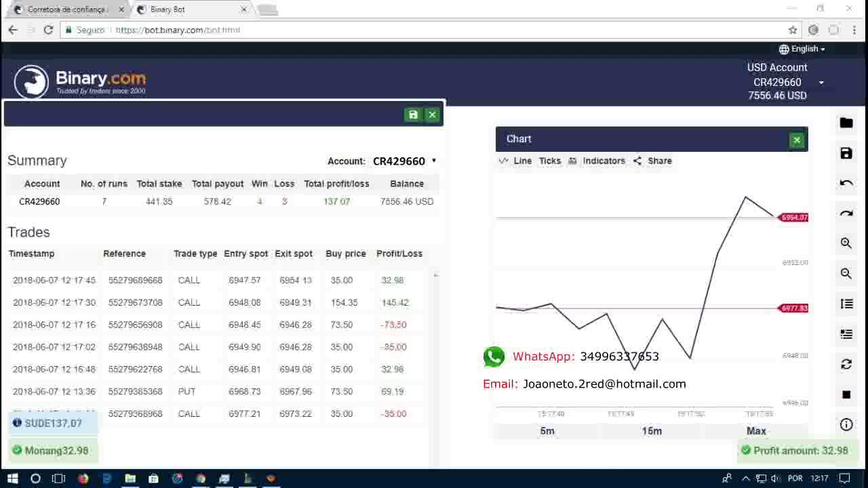Select the Max chart range
868x488 pixels.
tap(756, 431)
